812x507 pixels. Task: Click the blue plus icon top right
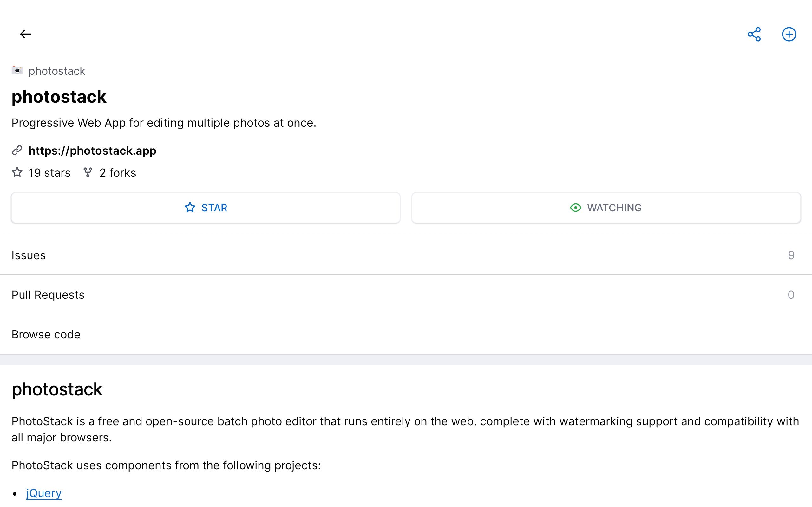789,34
